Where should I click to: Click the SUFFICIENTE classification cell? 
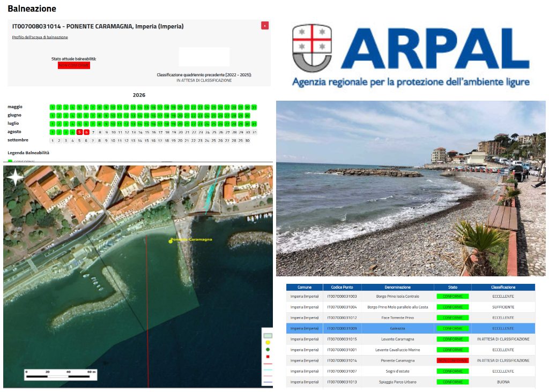503,307
